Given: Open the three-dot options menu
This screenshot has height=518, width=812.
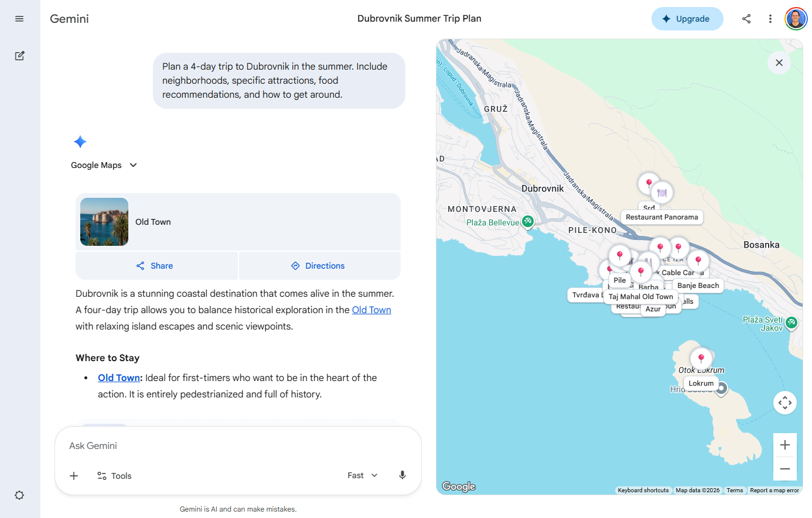Looking at the screenshot, I should (x=770, y=18).
